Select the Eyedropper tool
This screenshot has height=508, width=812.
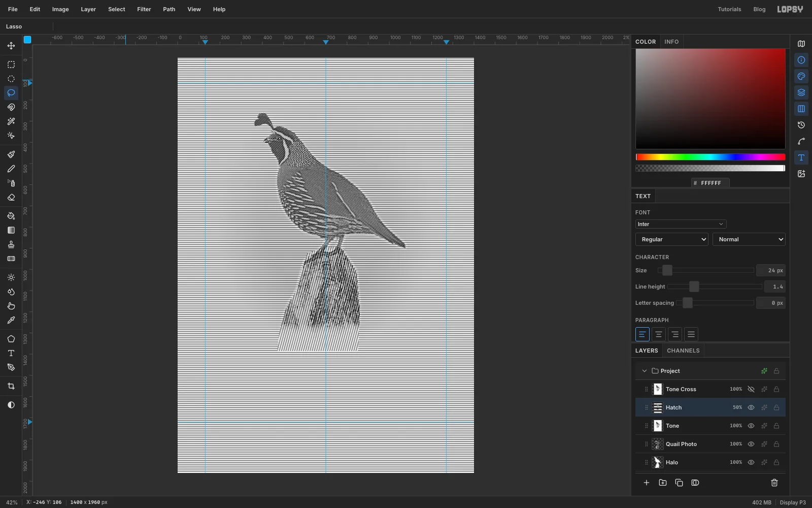click(x=11, y=320)
